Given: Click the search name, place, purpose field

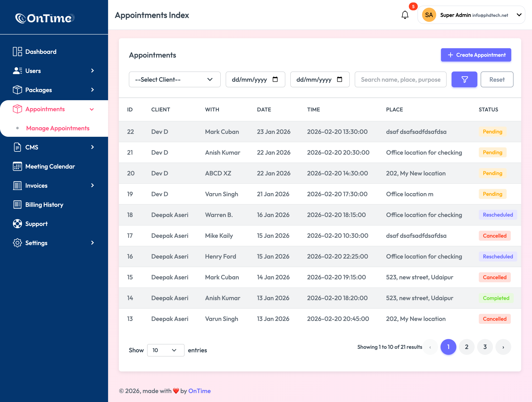Looking at the screenshot, I should tap(400, 79).
